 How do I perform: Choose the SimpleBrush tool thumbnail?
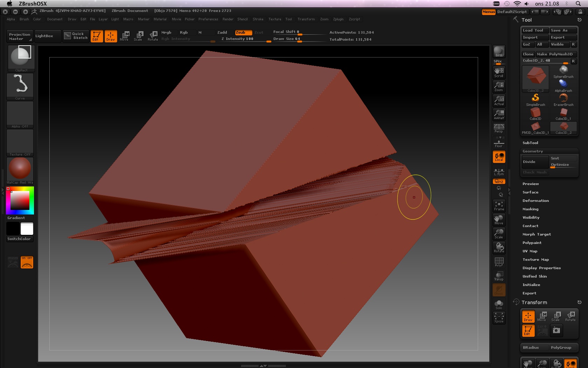535,100
